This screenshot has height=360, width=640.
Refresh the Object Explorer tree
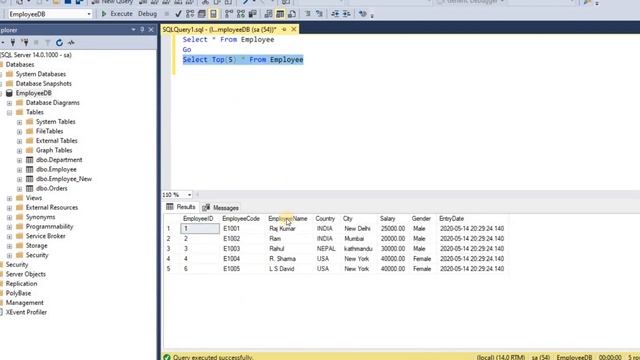[59, 42]
